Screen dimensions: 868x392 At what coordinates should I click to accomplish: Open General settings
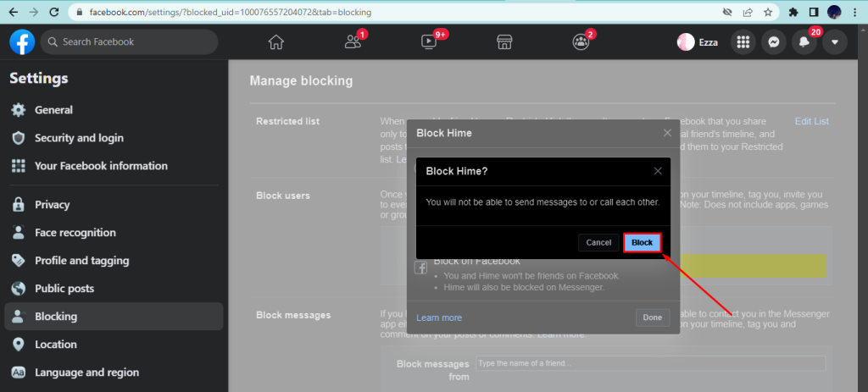pos(114,110)
